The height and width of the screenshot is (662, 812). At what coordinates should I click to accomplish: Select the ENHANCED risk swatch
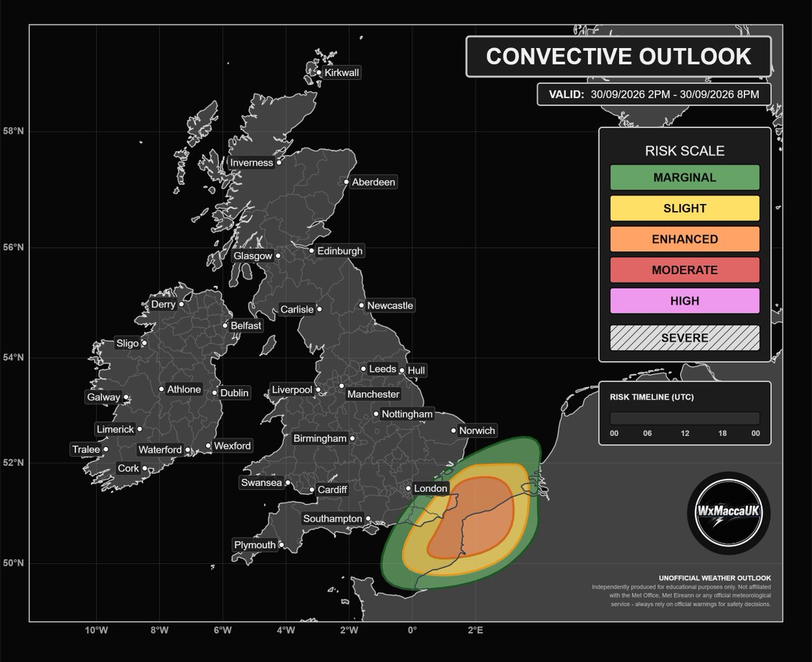685,240
